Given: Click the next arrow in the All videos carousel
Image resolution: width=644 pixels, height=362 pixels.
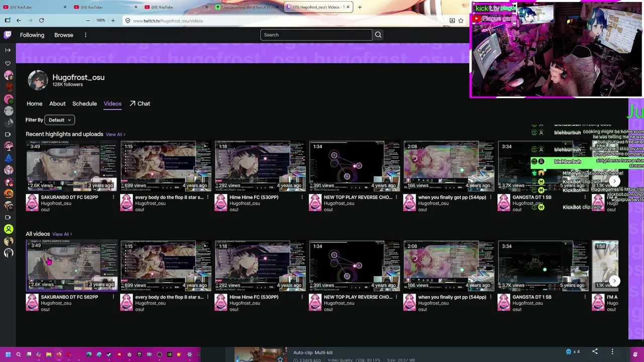Looking at the screenshot, I should [614, 281].
